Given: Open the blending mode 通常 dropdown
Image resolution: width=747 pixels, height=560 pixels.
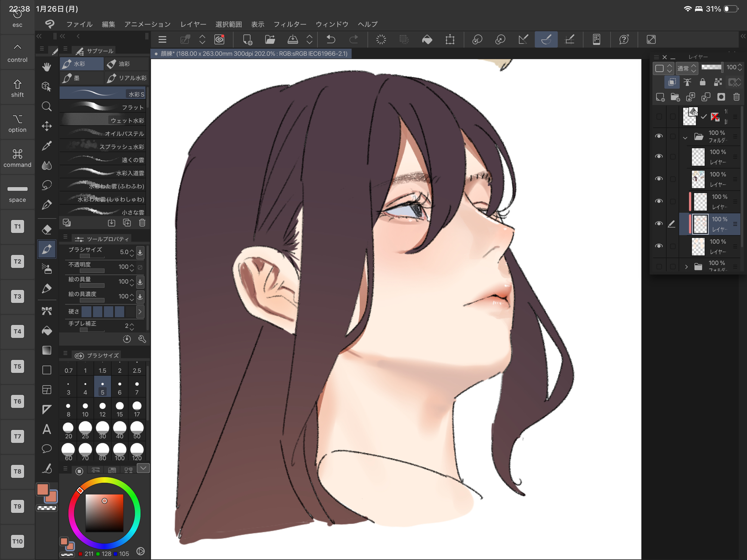Looking at the screenshot, I should [686, 68].
